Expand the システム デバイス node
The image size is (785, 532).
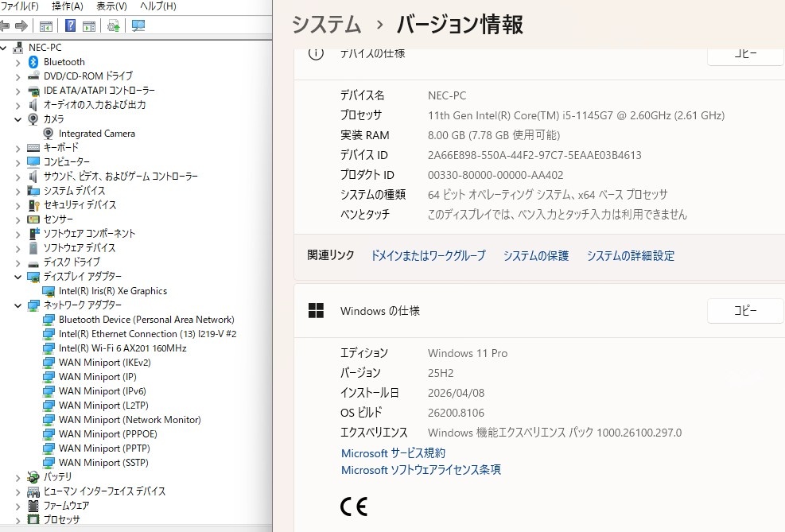pyautogui.click(x=18, y=191)
